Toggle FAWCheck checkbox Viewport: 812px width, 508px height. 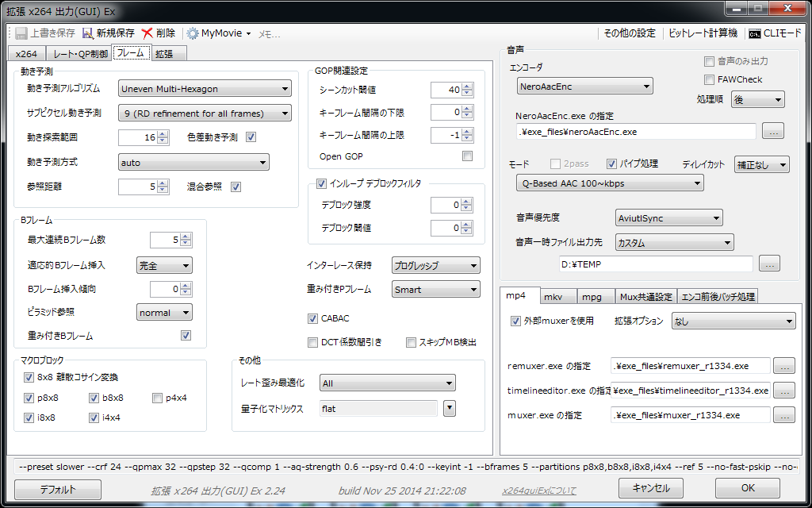709,79
